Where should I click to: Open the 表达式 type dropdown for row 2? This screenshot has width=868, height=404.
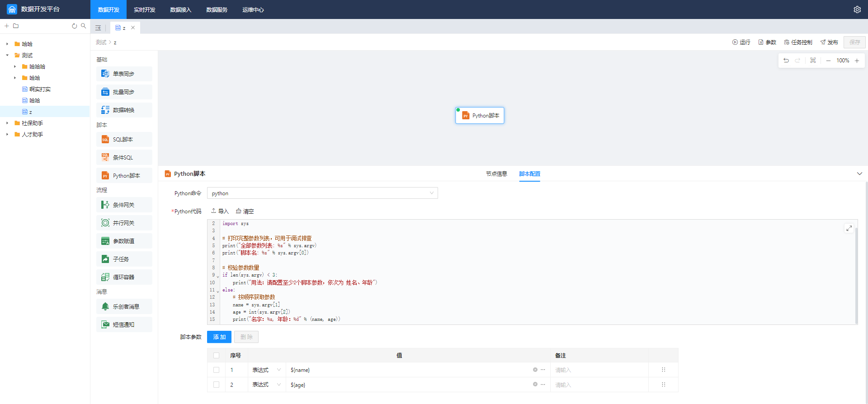pyautogui.click(x=267, y=385)
